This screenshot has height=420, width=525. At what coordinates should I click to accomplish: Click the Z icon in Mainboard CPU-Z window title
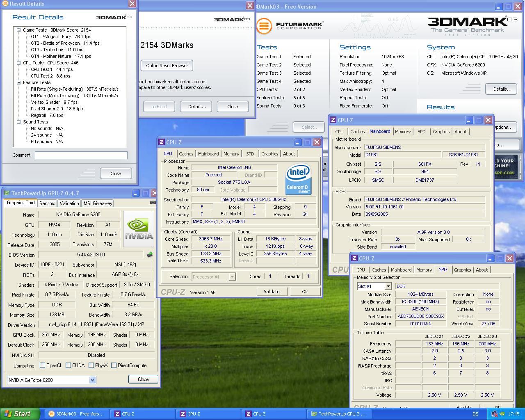click(x=333, y=120)
